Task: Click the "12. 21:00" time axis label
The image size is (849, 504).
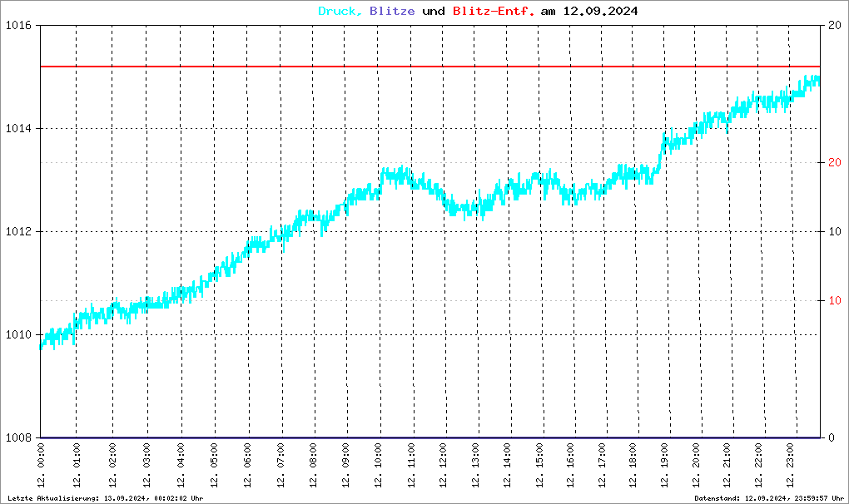Action: 727,465
